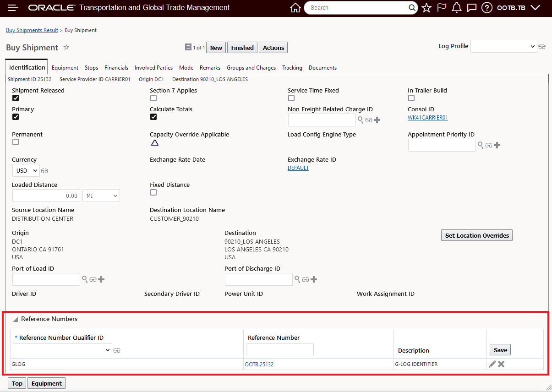Check Service Time Fixed checkbox
This screenshot has width=552, height=392.
(291, 98)
